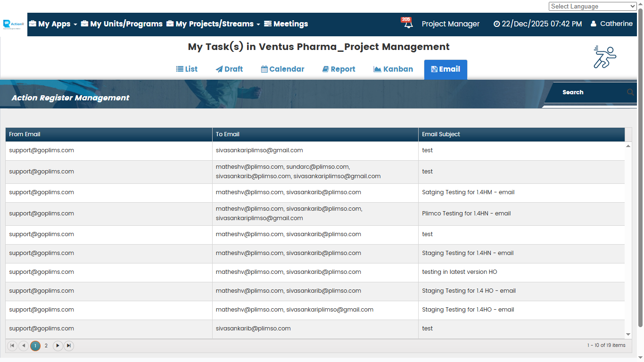Switch to the Calendar tab

tap(282, 69)
